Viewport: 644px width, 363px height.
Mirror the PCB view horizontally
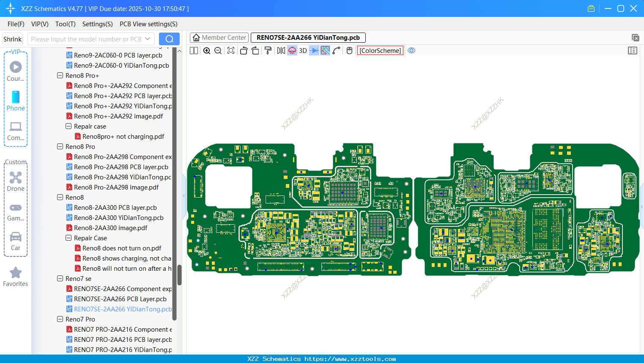tap(281, 51)
